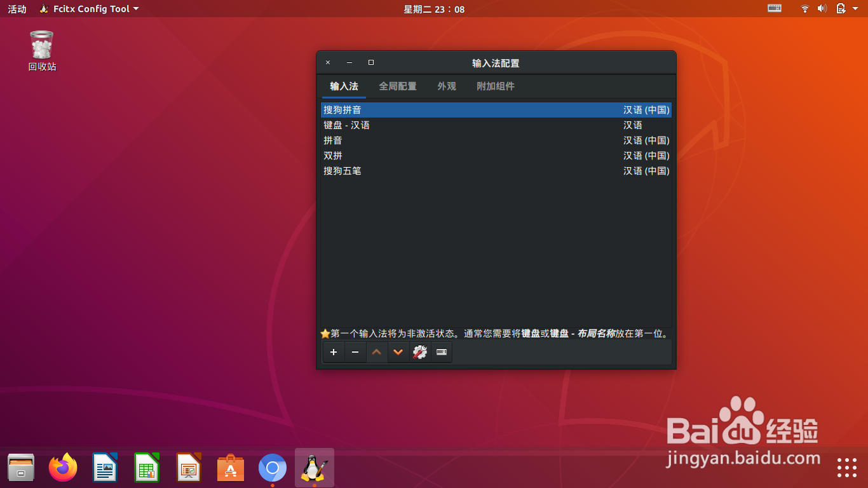Click 活动 in the top bar
The image size is (868, 488).
coord(17,9)
